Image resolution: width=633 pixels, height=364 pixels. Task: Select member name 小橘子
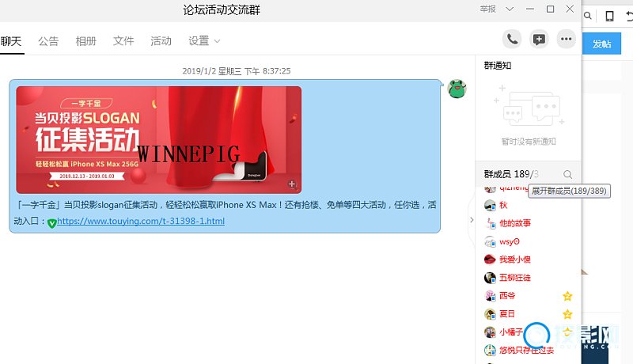[x=511, y=332]
